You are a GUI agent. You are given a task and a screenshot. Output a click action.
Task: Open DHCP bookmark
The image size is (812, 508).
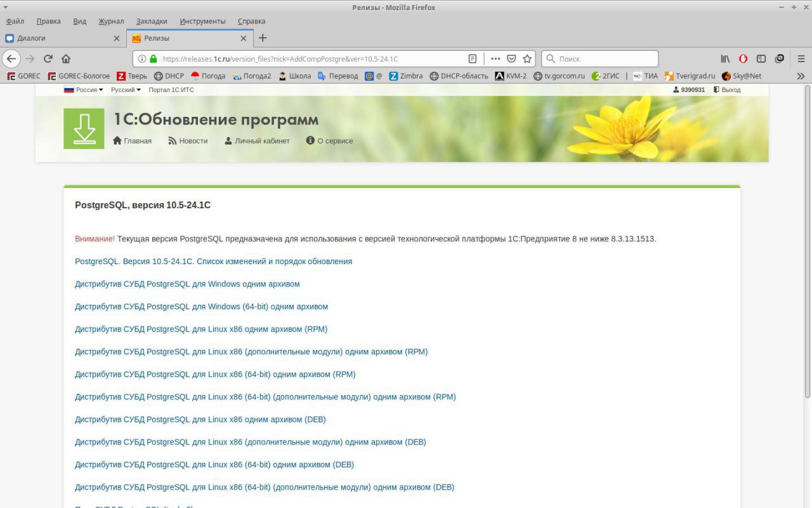tap(169, 76)
